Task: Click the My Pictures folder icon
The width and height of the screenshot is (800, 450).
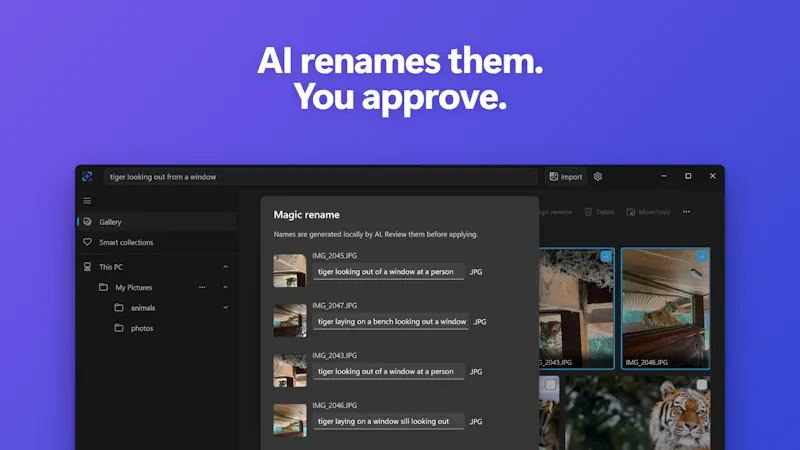Action: pyautogui.click(x=104, y=287)
